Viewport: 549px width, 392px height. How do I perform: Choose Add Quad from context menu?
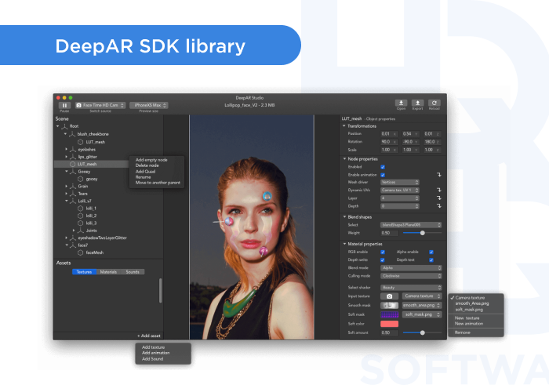pos(145,172)
